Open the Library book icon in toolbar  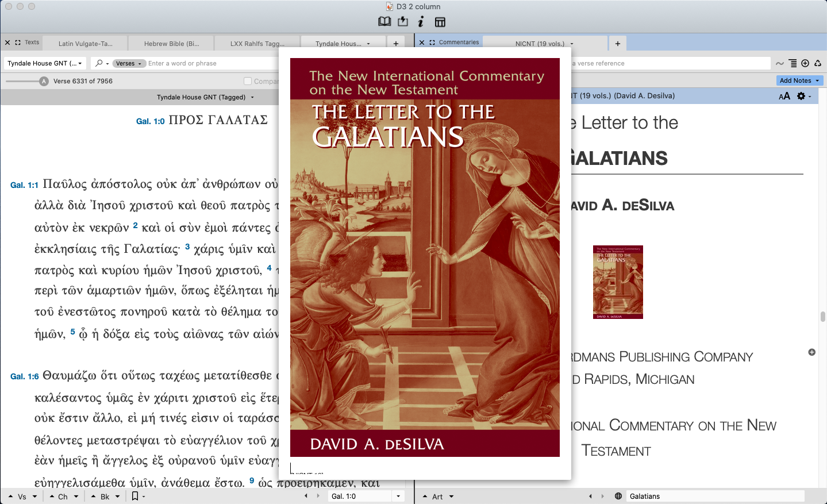click(x=384, y=22)
